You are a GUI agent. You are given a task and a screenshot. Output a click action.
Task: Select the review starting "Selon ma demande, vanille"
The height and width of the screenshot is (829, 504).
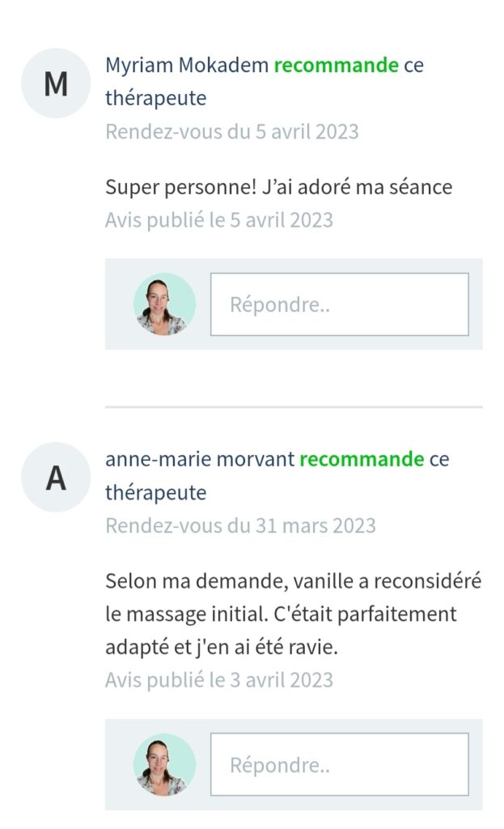293,581
